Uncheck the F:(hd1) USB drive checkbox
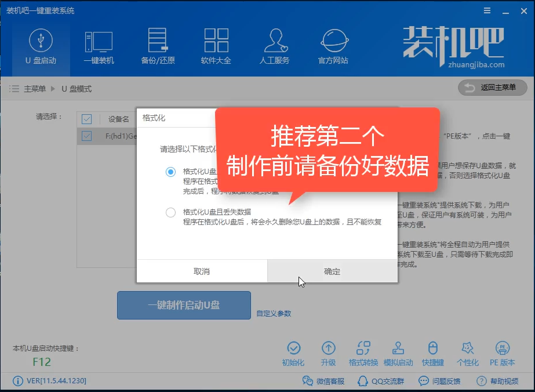 (87, 136)
